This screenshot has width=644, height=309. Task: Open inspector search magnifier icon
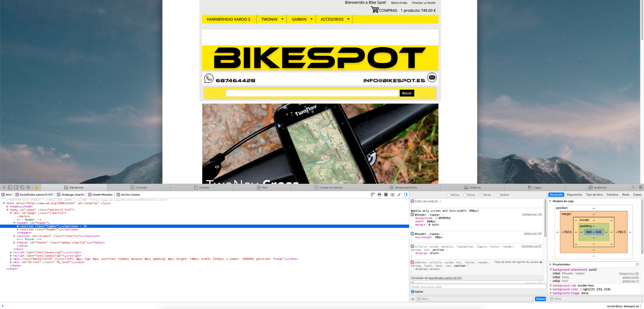[633, 187]
